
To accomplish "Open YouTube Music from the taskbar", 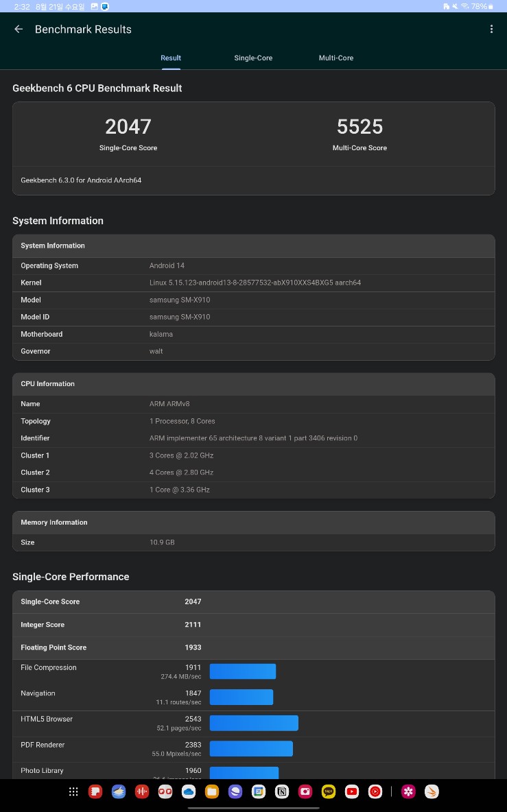I will click(x=375, y=791).
